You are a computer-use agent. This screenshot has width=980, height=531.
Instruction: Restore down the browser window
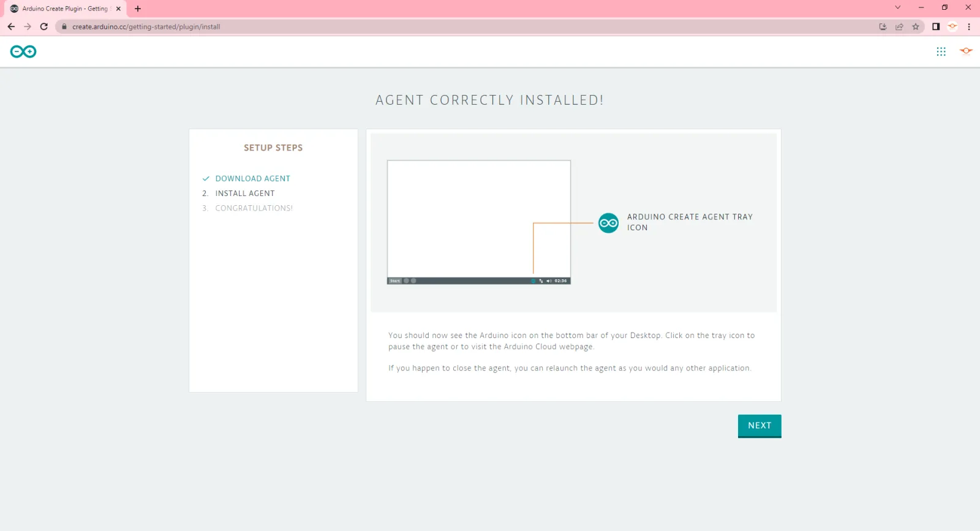click(x=944, y=7)
